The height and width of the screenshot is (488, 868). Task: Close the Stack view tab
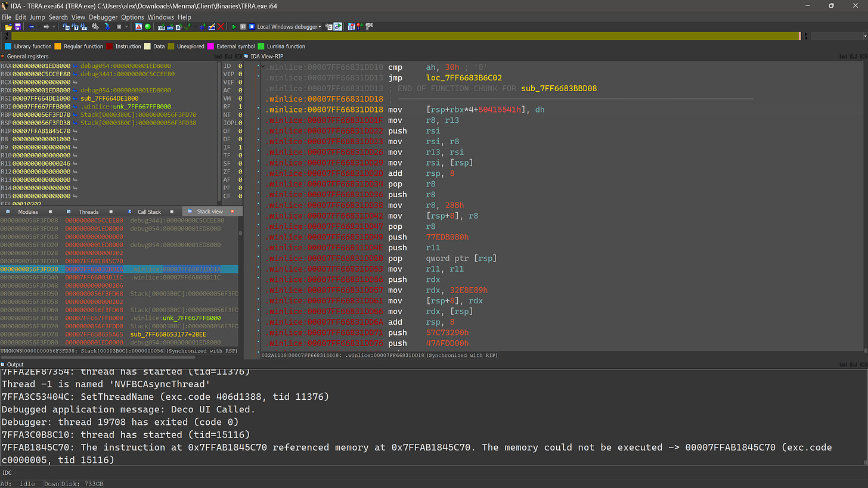click(x=232, y=212)
